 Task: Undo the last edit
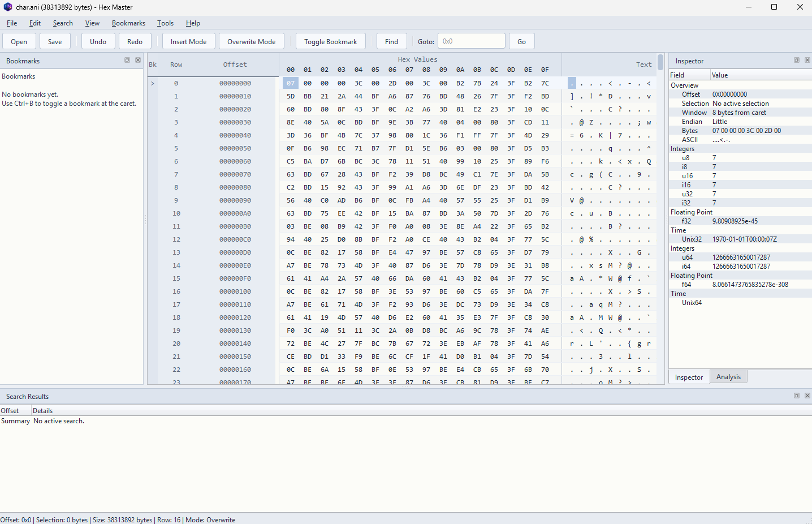click(x=98, y=41)
